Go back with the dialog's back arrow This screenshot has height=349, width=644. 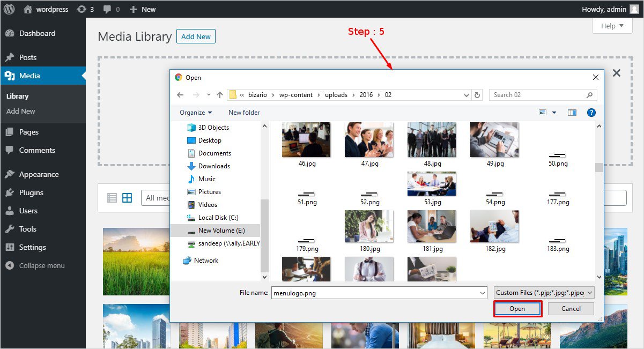tap(180, 95)
